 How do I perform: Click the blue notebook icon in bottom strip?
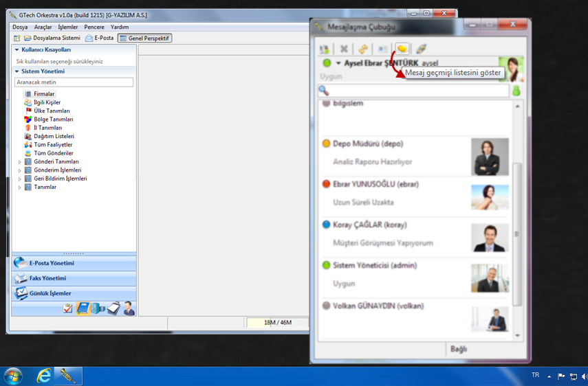coord(83,308)
